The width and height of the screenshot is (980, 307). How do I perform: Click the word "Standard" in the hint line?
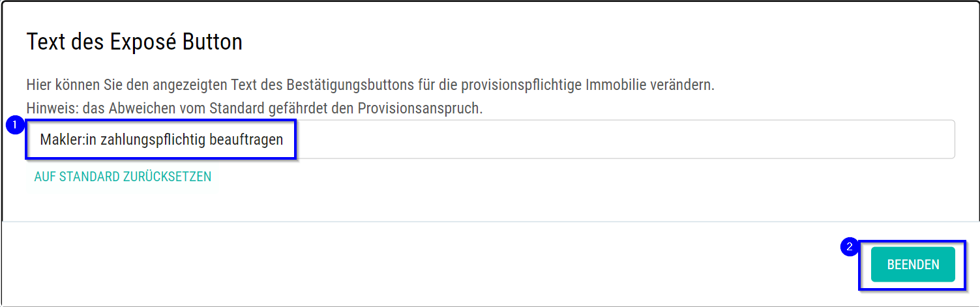tap(237, 108)
